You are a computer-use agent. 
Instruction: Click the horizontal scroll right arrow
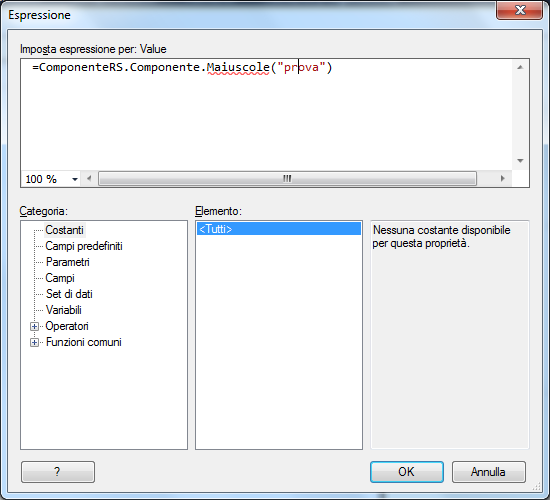pyautogui.click(x=503, y=179)
